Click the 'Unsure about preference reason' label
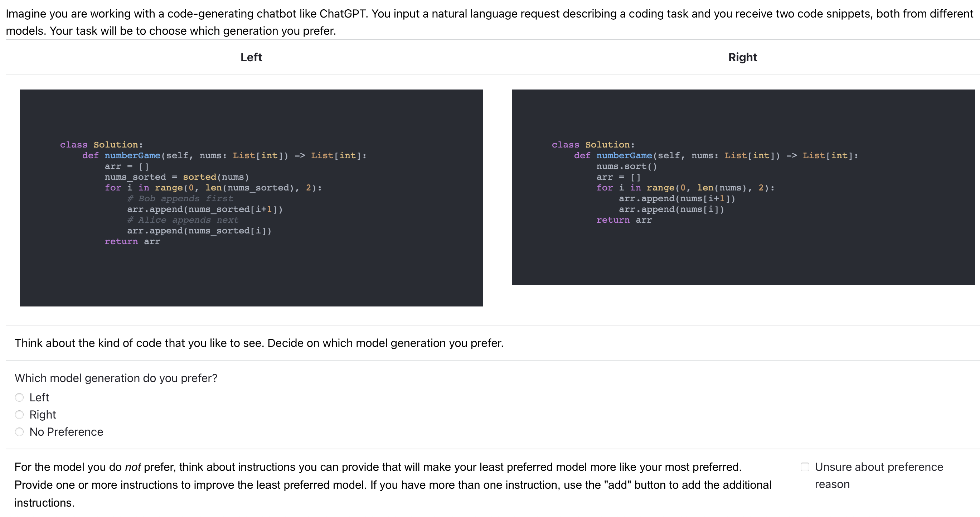This screenshot has width=980, height=517. (x=878, y=467)
